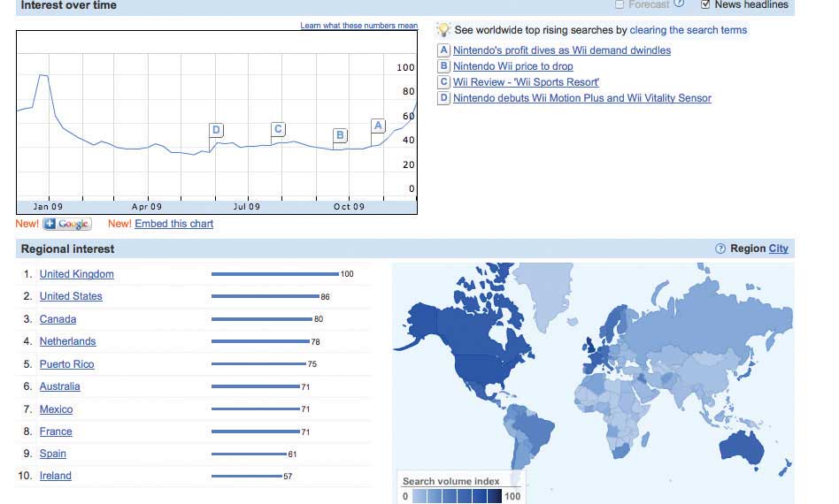The image size is (839, 504).
Task: Click the 'Apr 09' axis label
Action: pyautogui.click(x=147, y=207)
